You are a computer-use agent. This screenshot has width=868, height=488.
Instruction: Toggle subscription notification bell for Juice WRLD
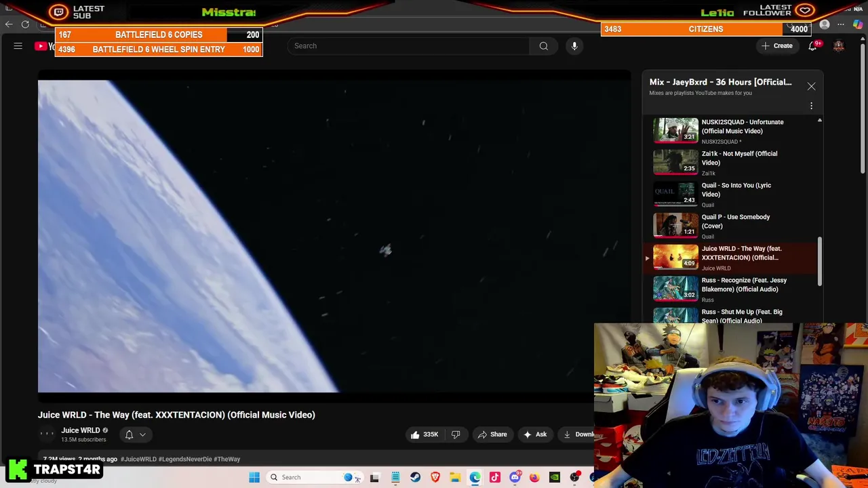click(x=129, y=434)
